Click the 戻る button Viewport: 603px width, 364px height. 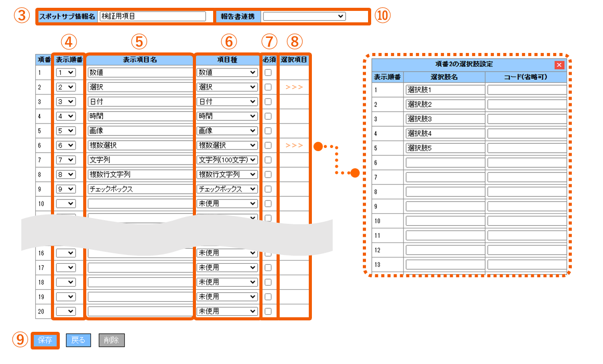pyautogui.click(x=78, y=340)
